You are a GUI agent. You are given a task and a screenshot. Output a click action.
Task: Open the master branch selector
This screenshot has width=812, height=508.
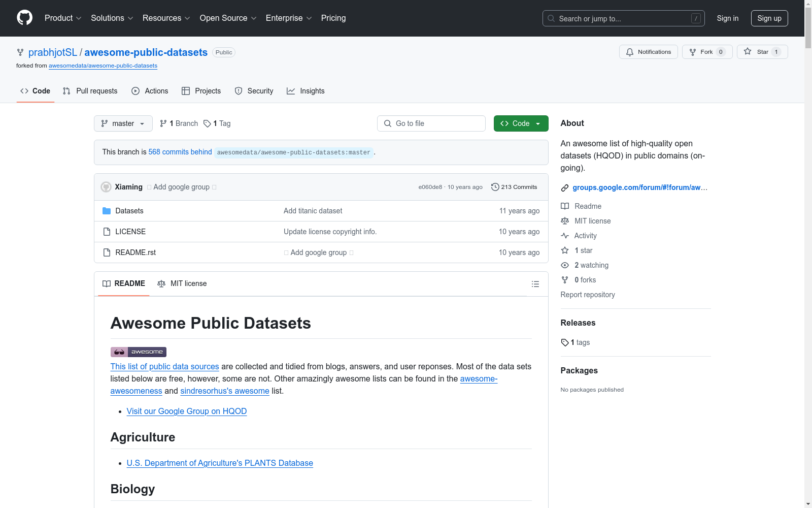pos(123,123)
